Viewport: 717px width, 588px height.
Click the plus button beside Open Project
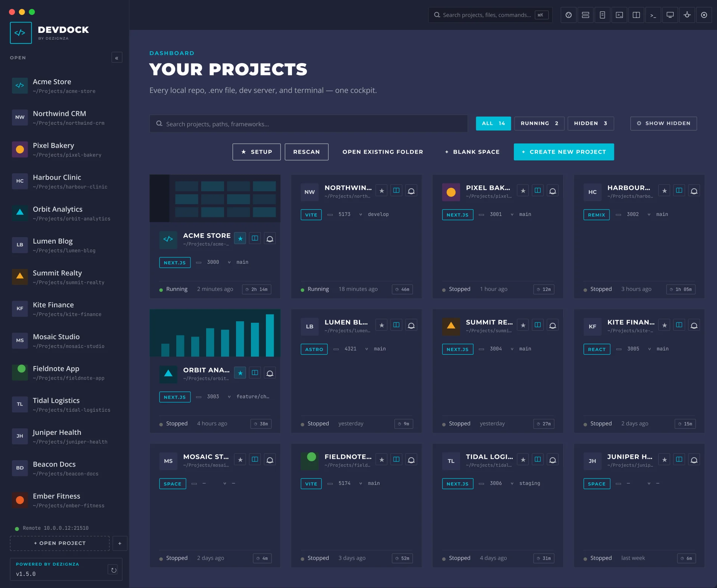(120, 543)
